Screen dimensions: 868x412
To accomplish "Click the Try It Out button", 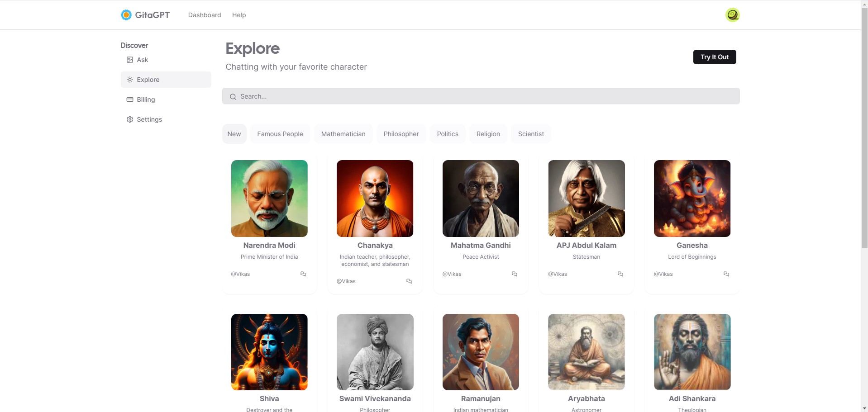I will click(x=715, y=57).
